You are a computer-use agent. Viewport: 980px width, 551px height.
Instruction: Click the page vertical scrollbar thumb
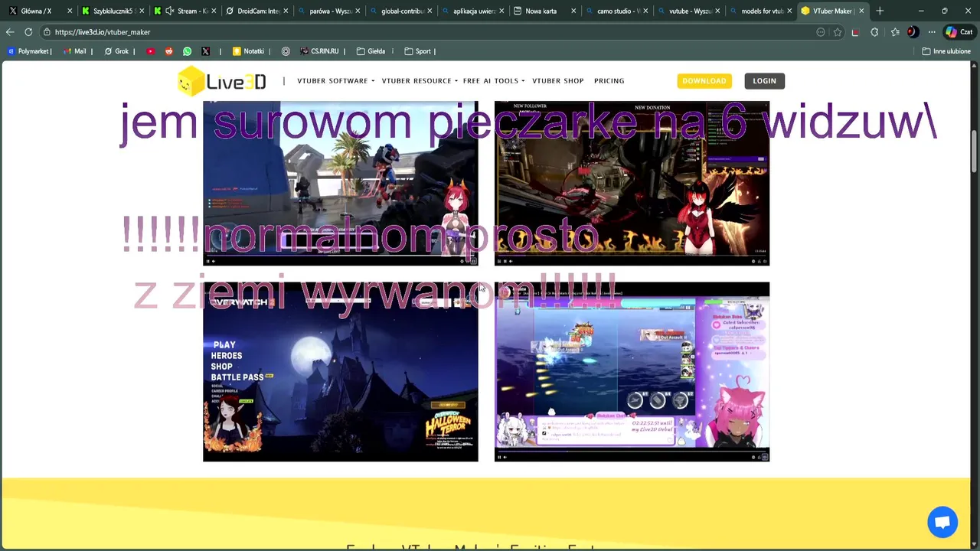975,152
